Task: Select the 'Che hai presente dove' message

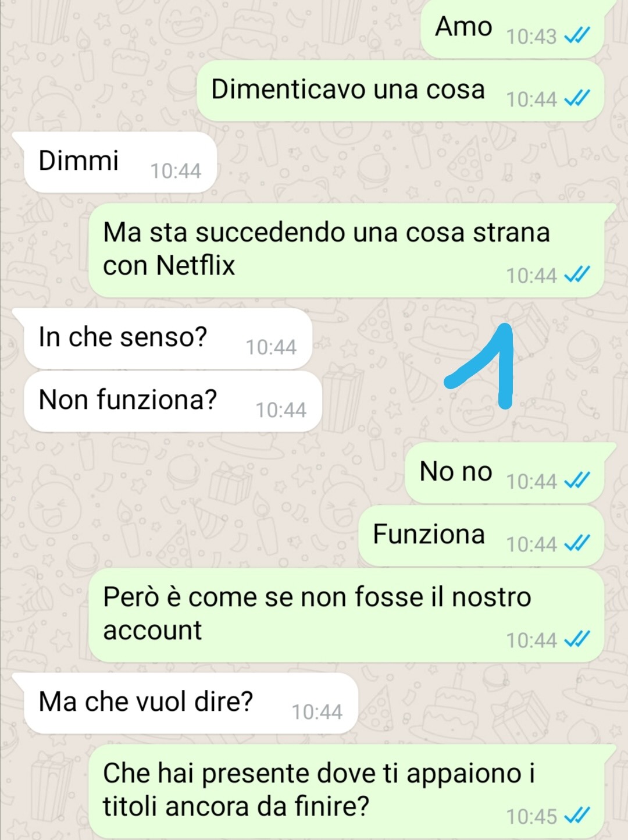Action: (x=347, y=792)
